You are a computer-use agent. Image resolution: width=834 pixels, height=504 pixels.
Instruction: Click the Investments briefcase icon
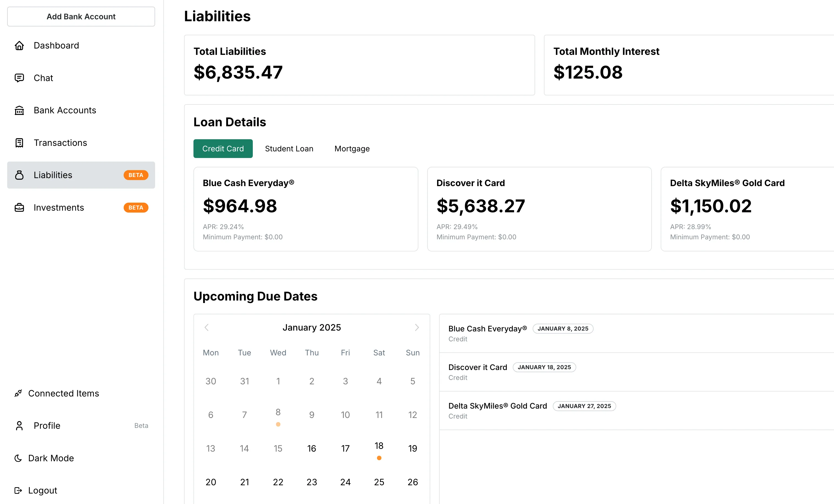(x=19, y=207)
